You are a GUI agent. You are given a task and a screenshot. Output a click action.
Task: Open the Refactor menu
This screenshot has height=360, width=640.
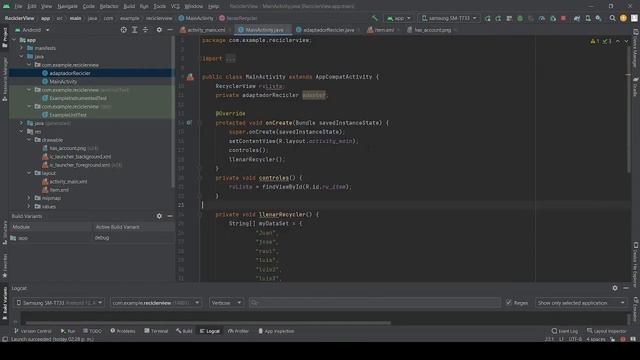109,6
